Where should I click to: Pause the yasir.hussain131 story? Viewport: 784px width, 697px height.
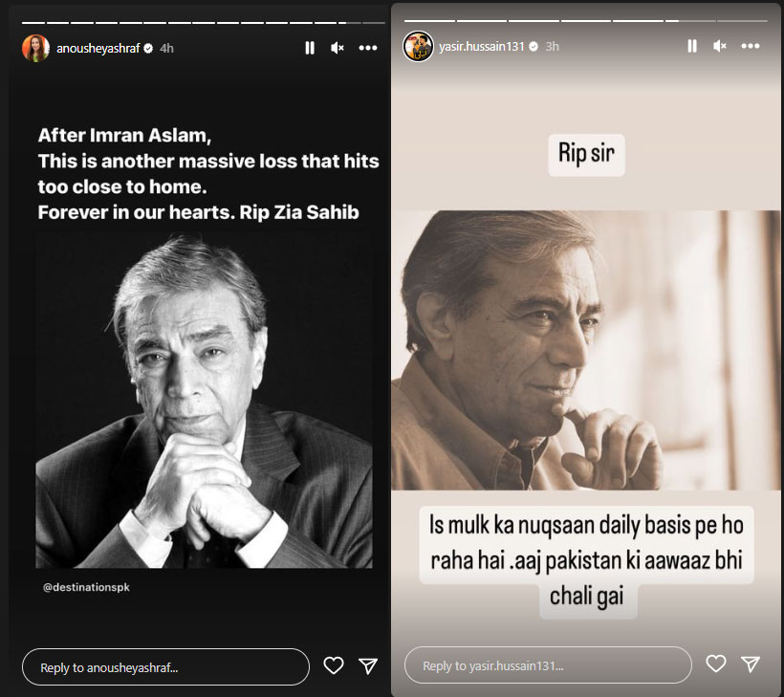[692, 46]
